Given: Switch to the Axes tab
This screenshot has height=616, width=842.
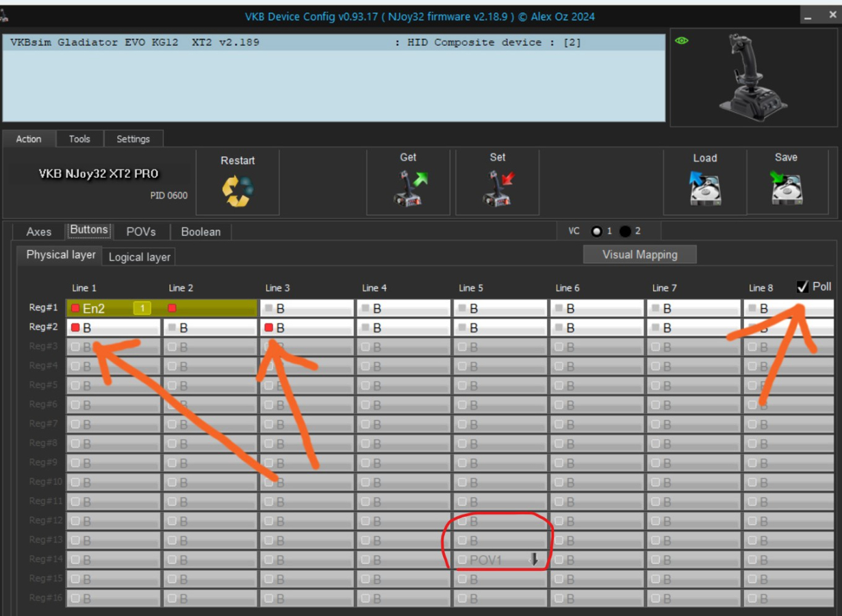Looking at the screenshot, I should pos(39,231).
